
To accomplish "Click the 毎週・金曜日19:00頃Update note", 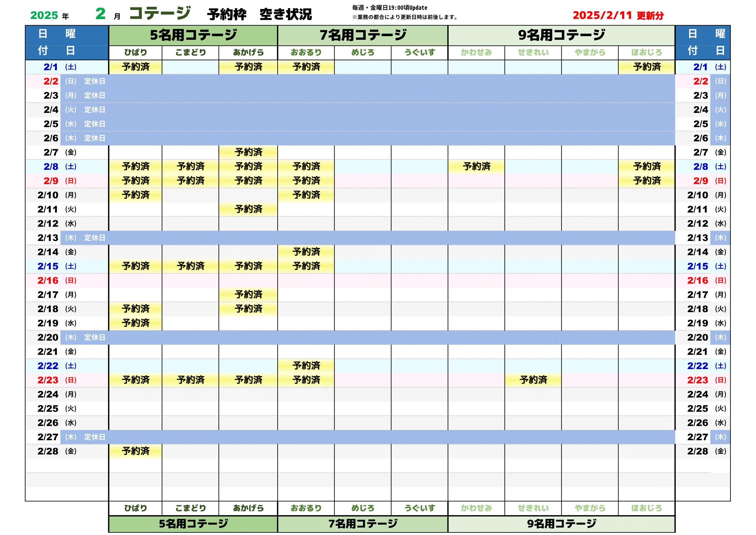I will tap(390, 7).
